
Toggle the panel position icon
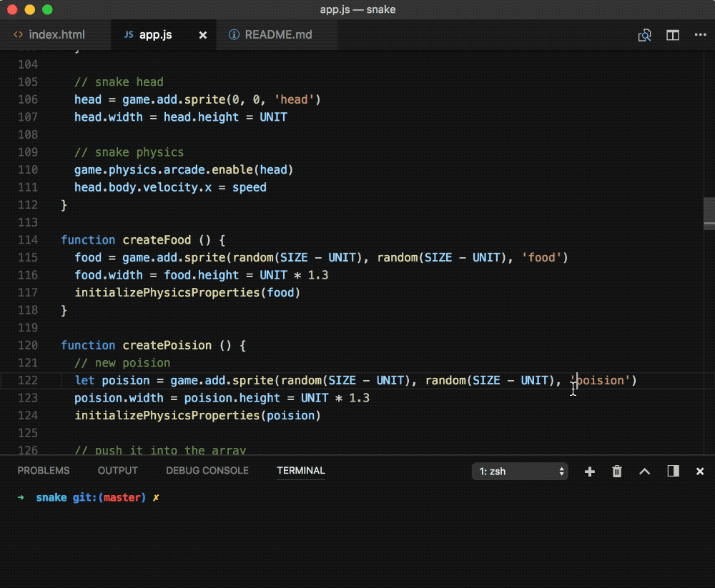click(673, 471)
